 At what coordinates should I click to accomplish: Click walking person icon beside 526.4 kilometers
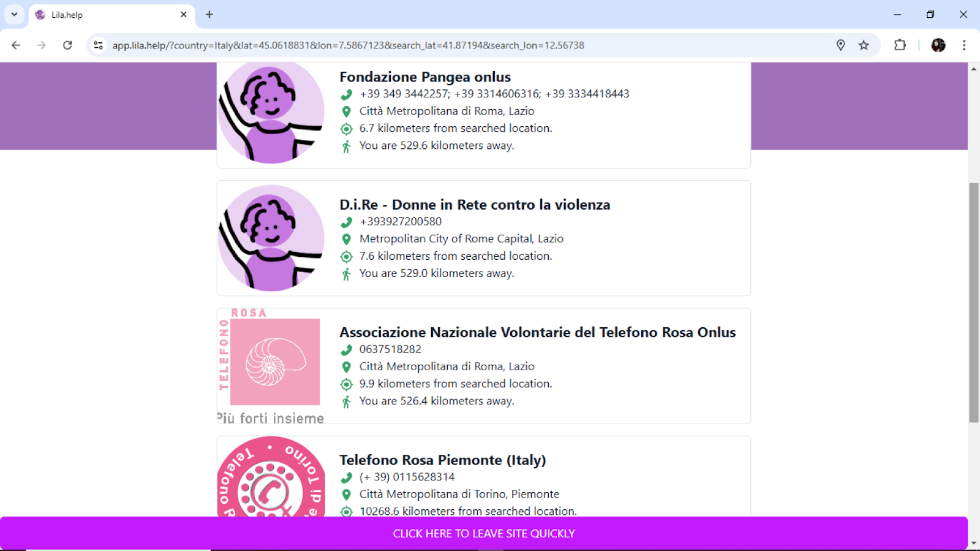[346, 401]
